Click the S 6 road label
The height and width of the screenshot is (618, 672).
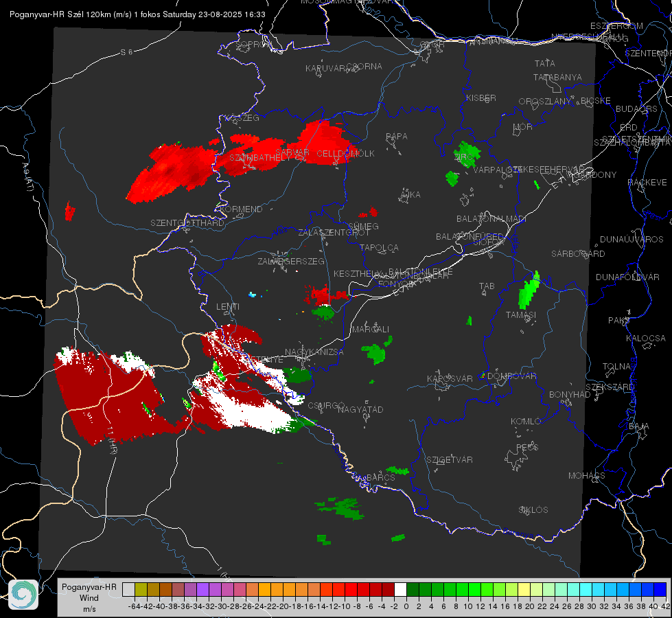[x=126, y=52]
